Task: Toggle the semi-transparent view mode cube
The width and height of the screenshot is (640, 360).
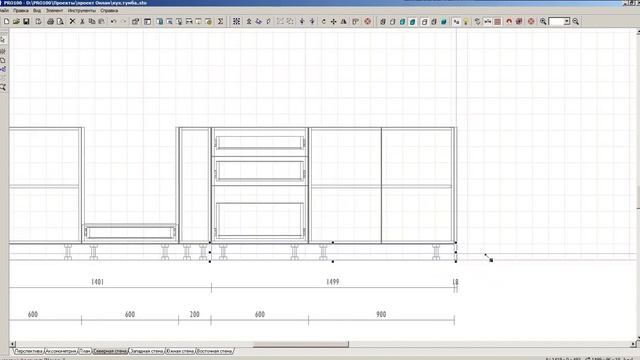Action: coord(434,21)
